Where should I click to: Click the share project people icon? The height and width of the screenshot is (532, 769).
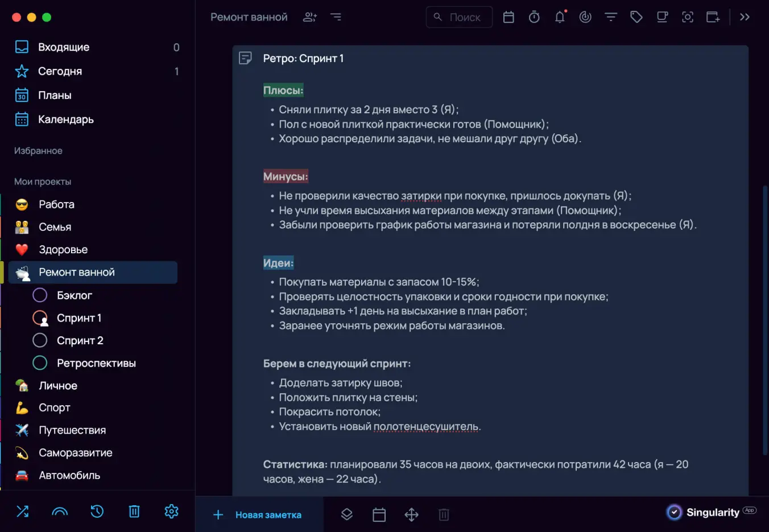click(x=310, y=17)
